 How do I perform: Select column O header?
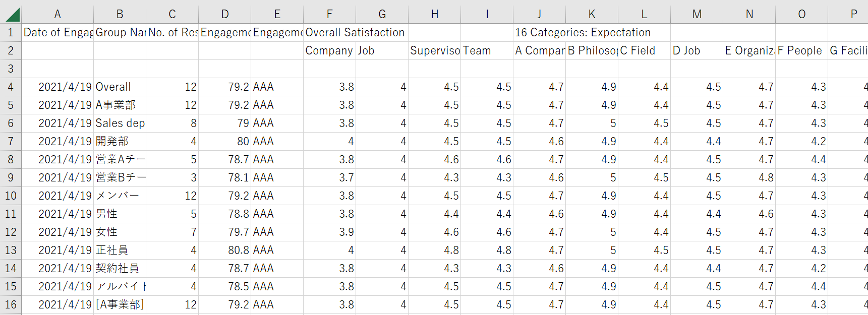802,14
